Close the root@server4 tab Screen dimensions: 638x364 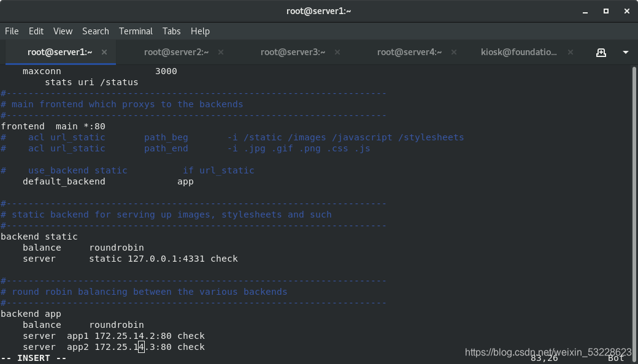[x=454, y=52]
